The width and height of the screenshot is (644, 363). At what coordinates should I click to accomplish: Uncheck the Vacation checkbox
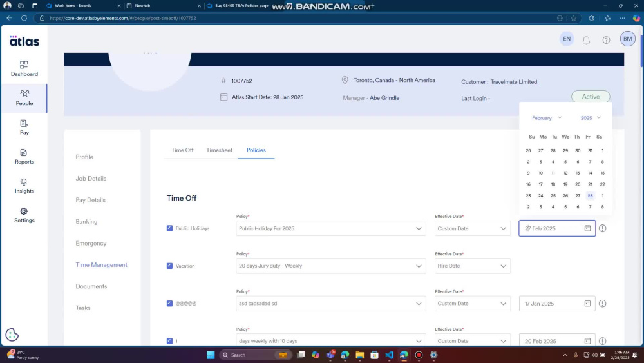169,266
